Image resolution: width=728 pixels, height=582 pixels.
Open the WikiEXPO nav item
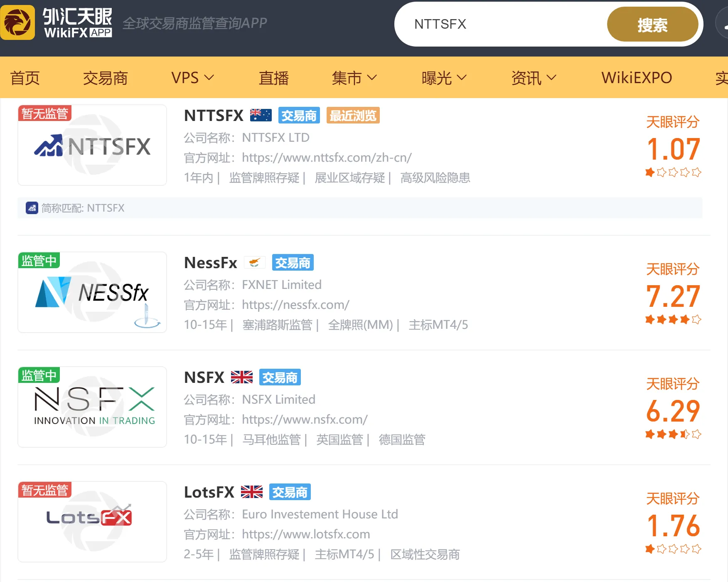[x=637, y=78]
